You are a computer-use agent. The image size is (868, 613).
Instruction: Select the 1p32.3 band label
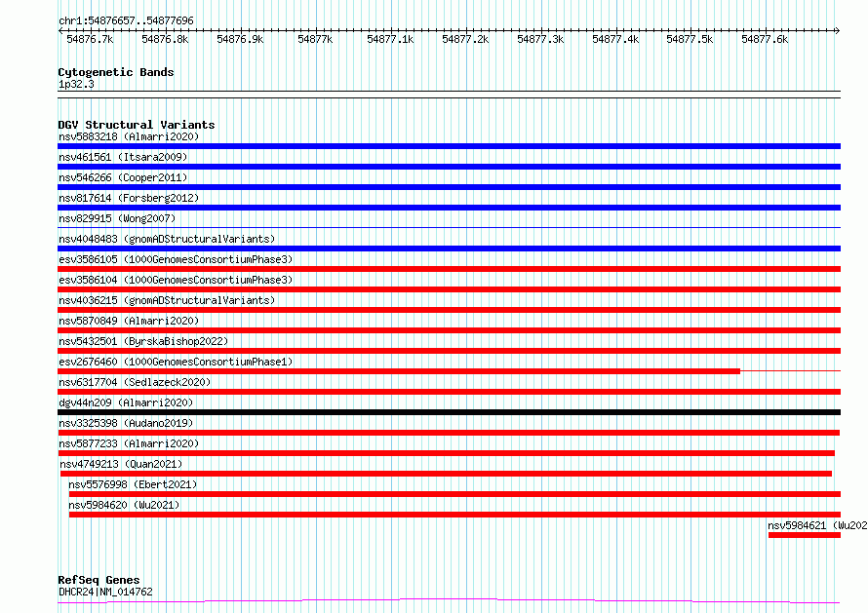[x=76, y=84]
